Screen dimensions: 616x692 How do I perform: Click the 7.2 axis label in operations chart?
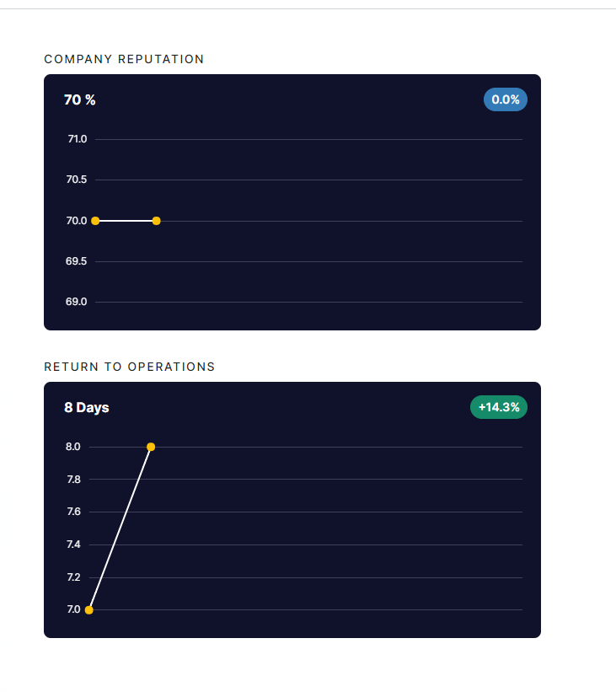(x=73, y=577)
